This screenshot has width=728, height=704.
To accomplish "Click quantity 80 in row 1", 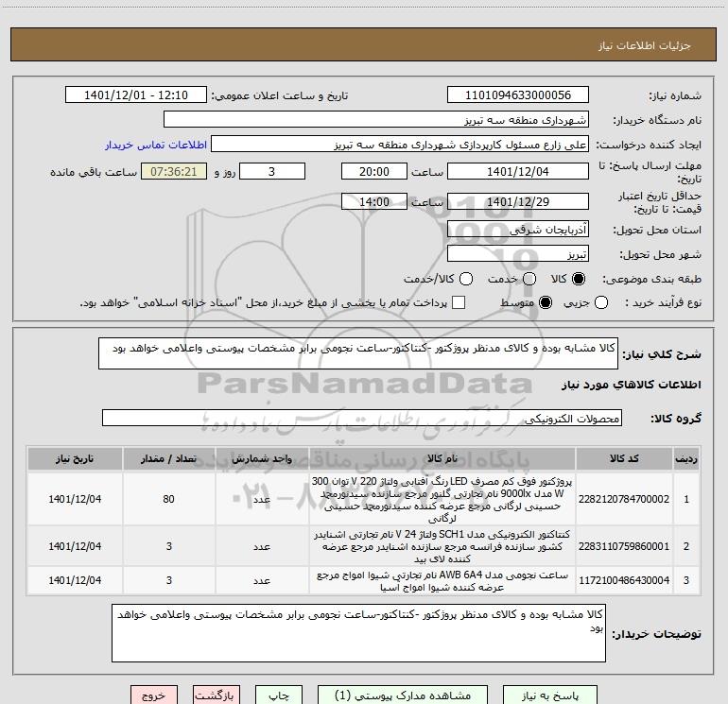I will (x=169, y=499).
